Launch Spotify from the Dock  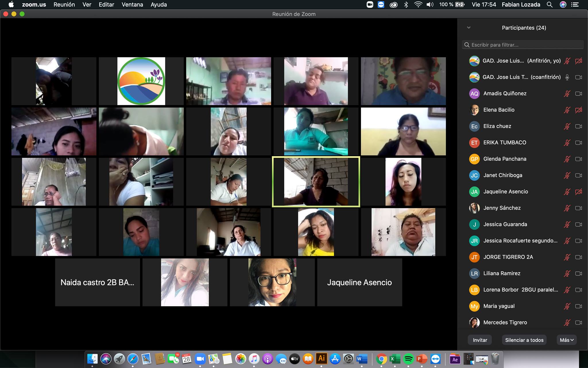408,359
